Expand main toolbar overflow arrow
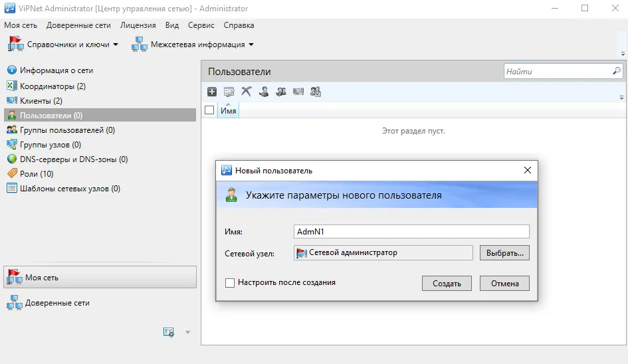The width and height of the screenshot is (628, 364). coord(623,53)
